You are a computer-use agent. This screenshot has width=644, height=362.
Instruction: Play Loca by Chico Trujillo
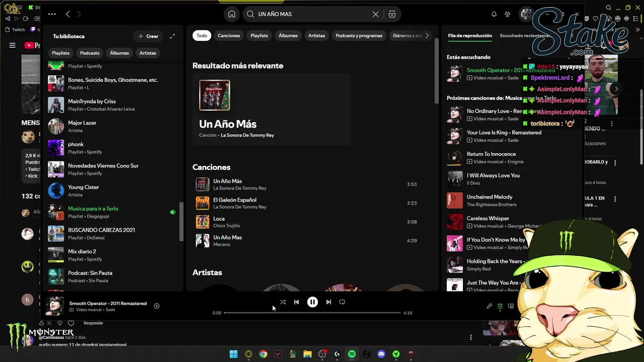tap(307, 222)
